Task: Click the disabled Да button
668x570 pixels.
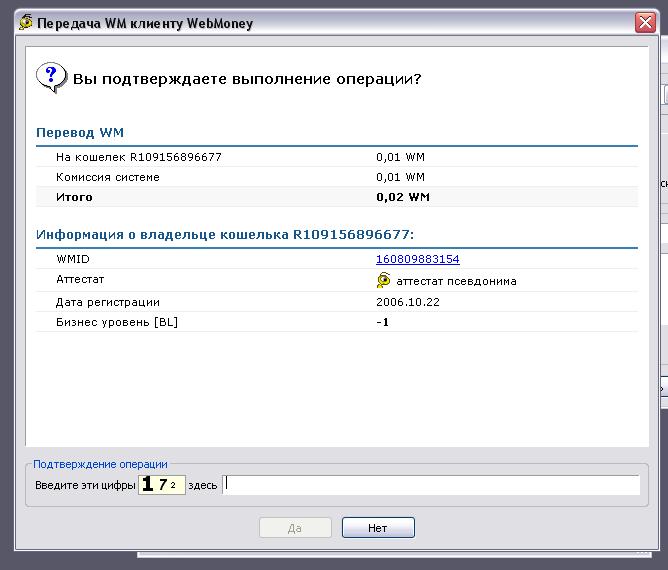Action: click(x=295, y=528)
